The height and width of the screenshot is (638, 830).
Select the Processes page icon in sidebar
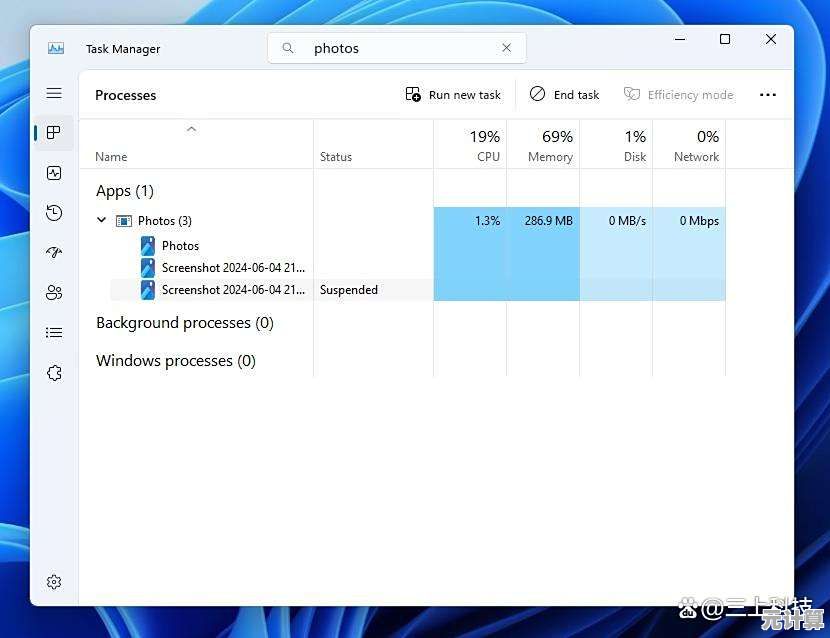[54, 133]
